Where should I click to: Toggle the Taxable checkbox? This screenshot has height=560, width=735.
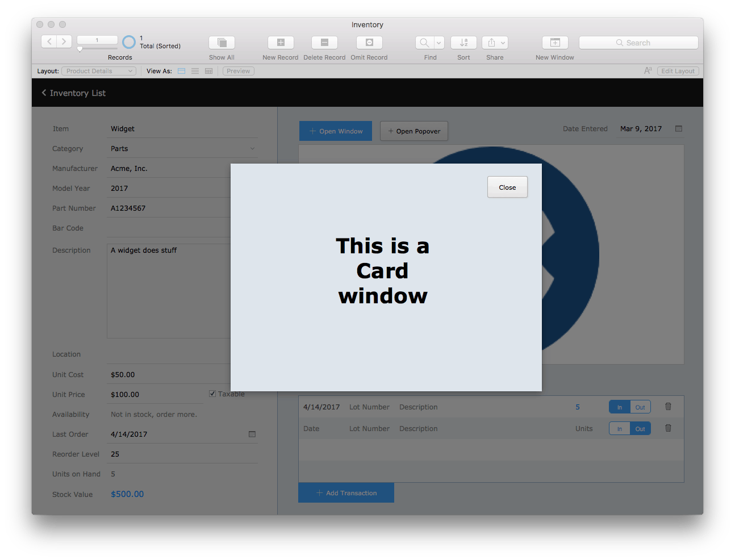coord(212,393)
